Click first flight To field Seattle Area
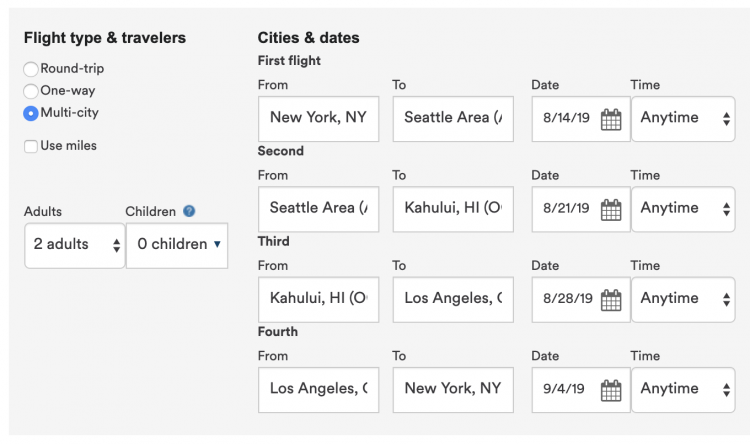750x444 pixels. (453, 118)
